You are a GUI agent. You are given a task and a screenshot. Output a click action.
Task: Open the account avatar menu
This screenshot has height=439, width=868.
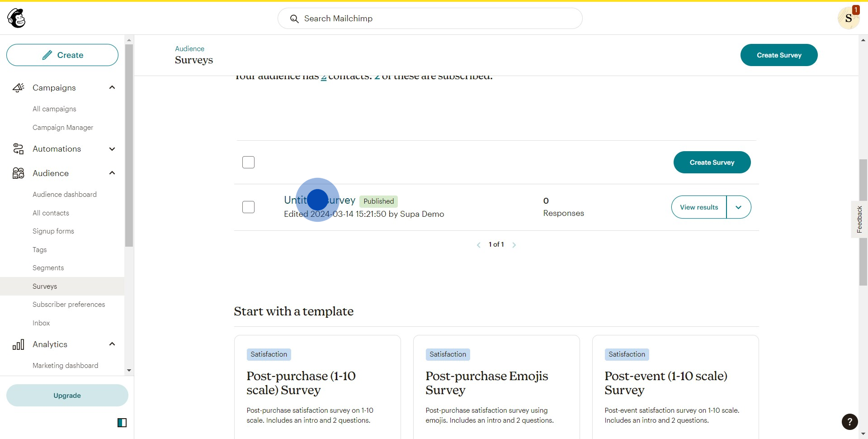pos(848,19)
